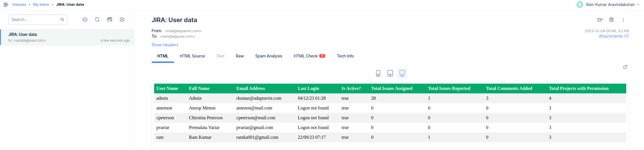Open HTML preview in new window
The height and width of the screenshot is (150, 644).
tap(625, 67)
